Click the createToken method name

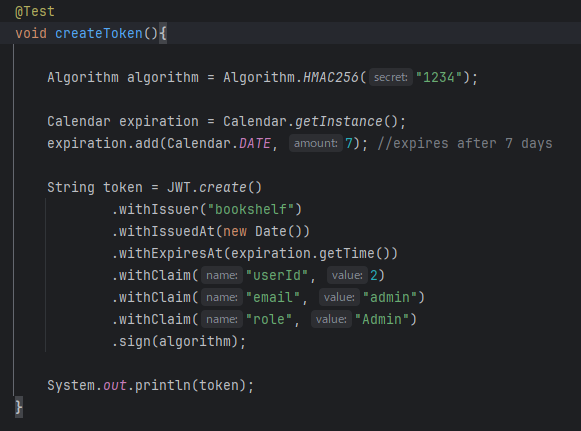click(x=99, y=33)
